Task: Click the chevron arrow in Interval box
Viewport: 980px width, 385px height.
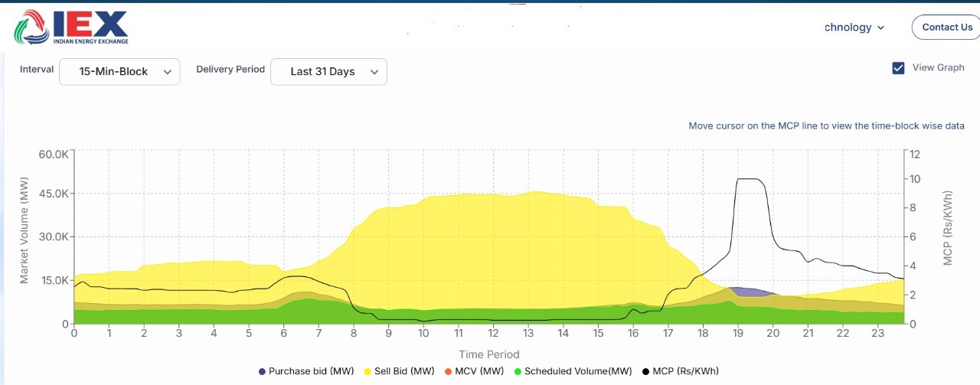Action: 168,72
